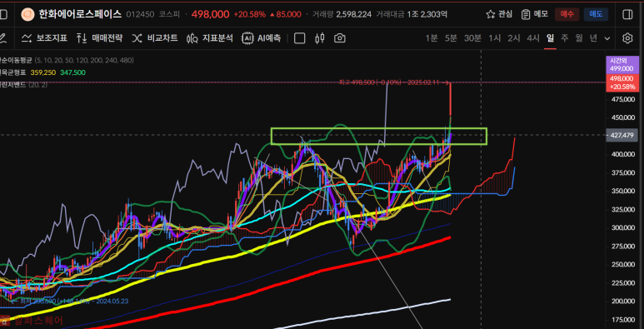This screenshot has width=644, height=329.
Task: Switch to 4시 timeframe
Action: [533, 38]
